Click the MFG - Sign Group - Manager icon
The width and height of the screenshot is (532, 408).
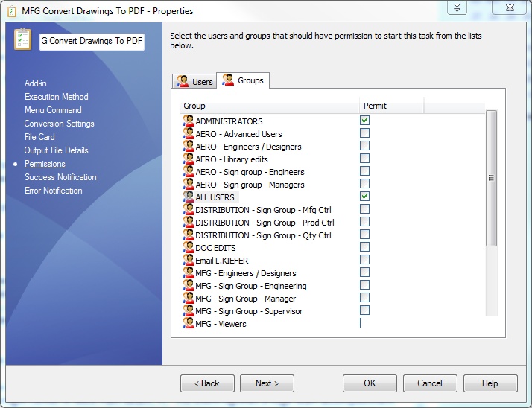coord(189,298)
